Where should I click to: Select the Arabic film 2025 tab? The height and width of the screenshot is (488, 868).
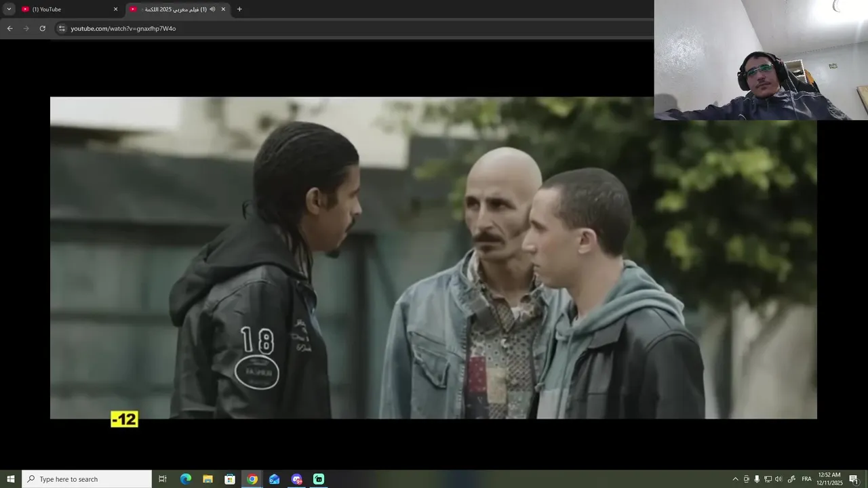[178, 9]
